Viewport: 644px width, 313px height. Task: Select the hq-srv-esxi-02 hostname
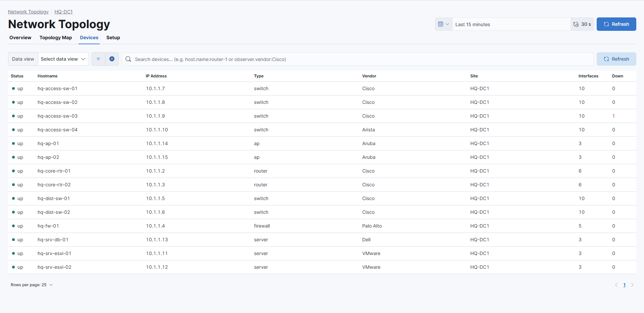54,267
